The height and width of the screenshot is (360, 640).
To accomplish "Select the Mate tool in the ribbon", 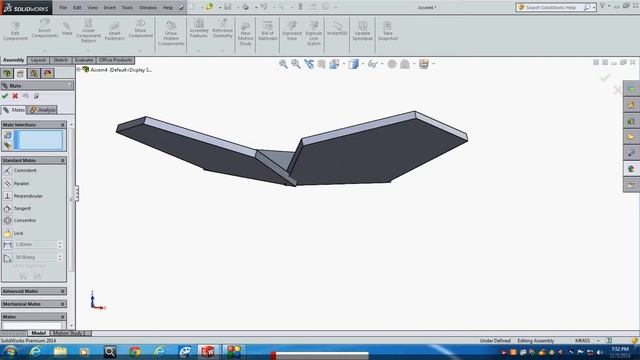I will [x=67, y=29].
